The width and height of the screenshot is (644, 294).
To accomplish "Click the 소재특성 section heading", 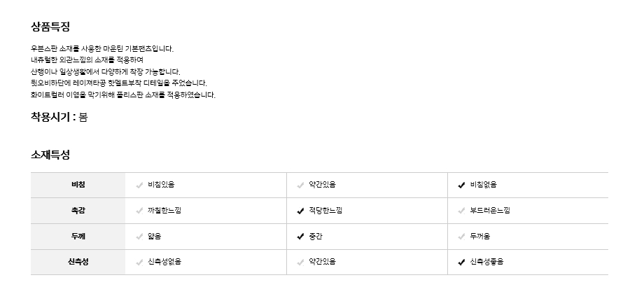I will [50, 155].
